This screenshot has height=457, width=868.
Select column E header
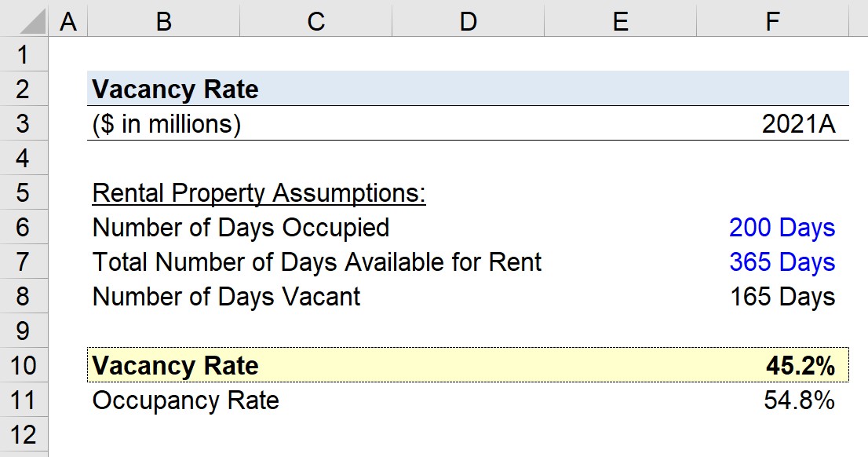[620, 22]
